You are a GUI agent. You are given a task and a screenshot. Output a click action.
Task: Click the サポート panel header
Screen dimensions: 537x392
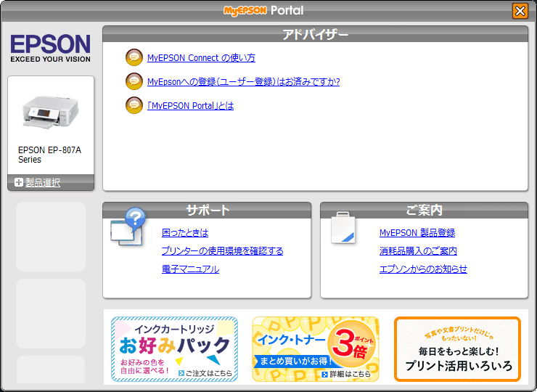pos(207,210)
